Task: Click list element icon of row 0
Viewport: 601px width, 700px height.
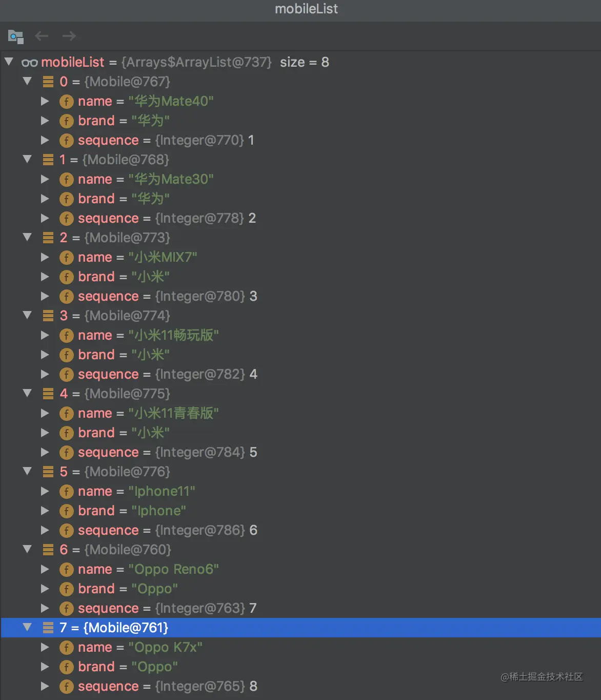Action: pyautogui.click(x=48, y=82)
